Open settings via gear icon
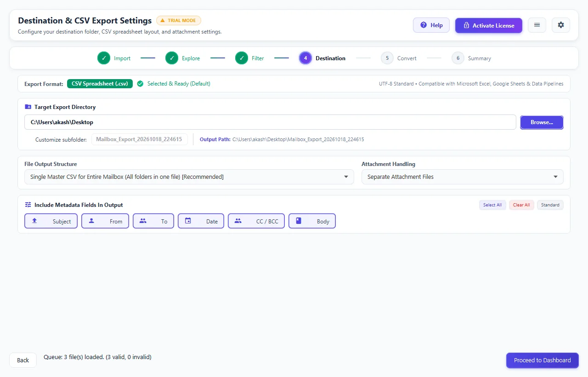 point(561,25)
